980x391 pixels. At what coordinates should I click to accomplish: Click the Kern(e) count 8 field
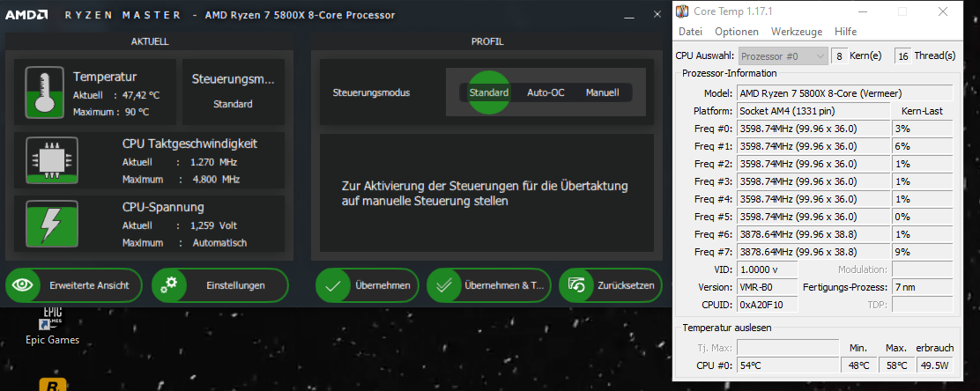(839, 56)
